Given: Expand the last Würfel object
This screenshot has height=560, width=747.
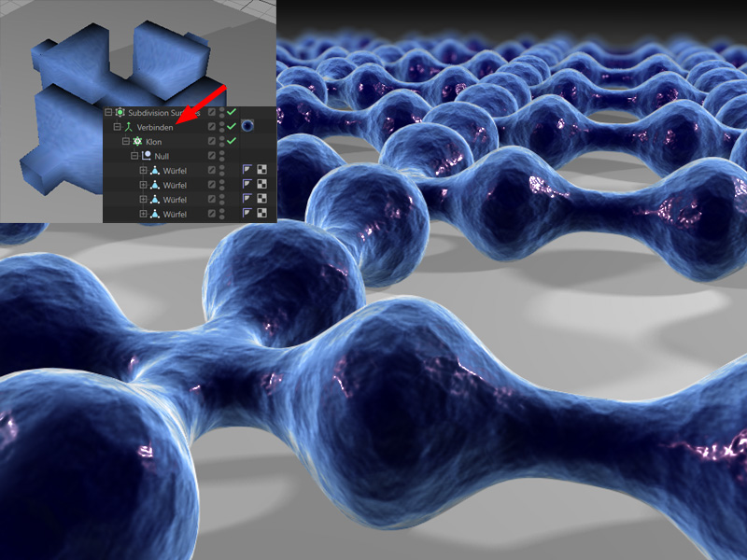Looking at the screenshot, I should point(143,214).
